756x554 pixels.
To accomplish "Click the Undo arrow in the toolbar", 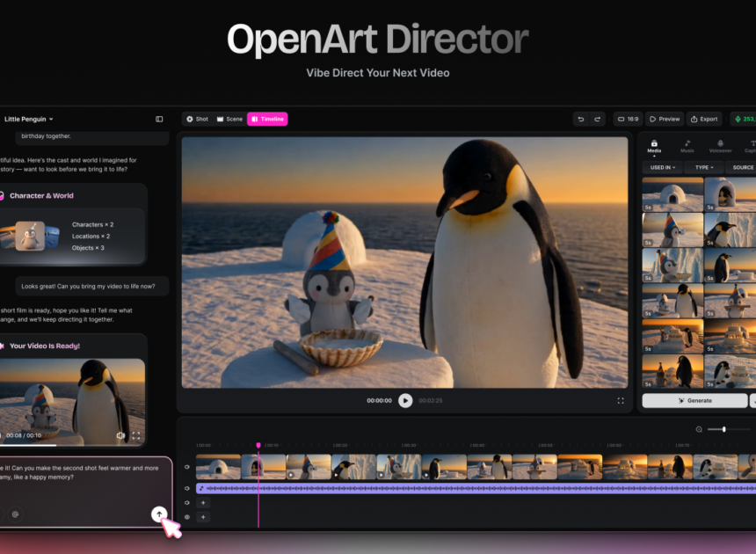I will [x=580, y=119].
